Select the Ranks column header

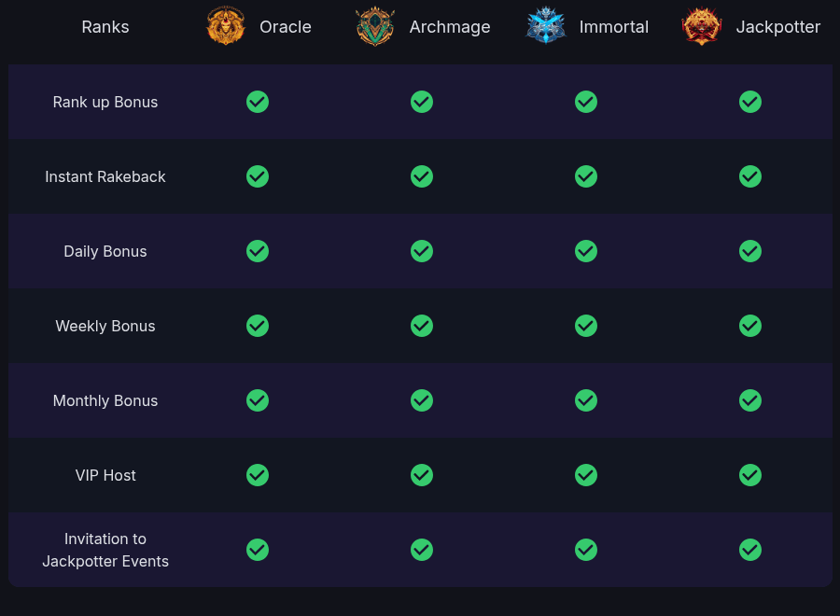click(105, 27)
